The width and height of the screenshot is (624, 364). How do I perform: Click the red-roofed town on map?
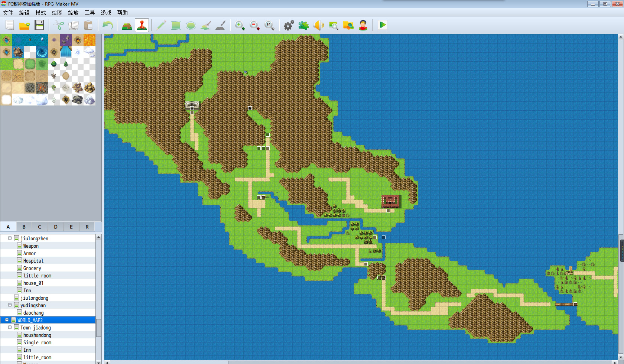[x=391, y=201]
